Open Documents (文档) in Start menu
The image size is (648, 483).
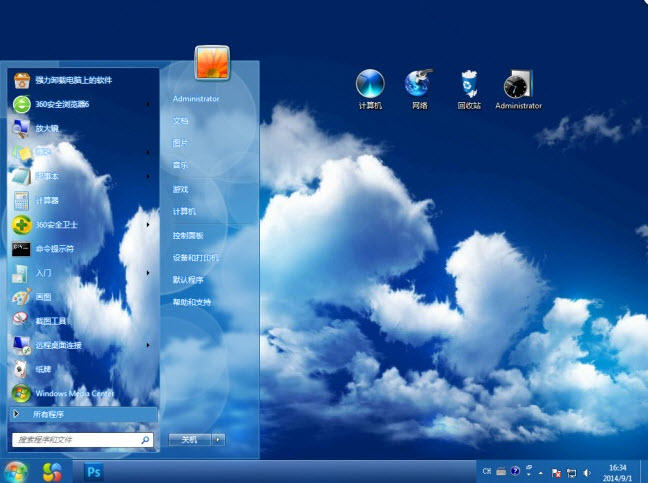tap(181, 121)
